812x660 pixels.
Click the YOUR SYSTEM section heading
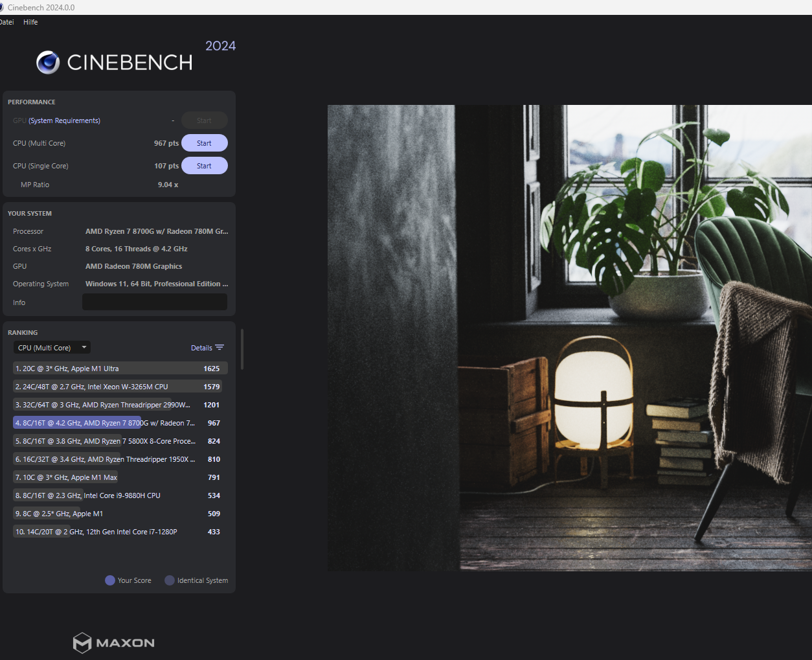click(30, 214)
